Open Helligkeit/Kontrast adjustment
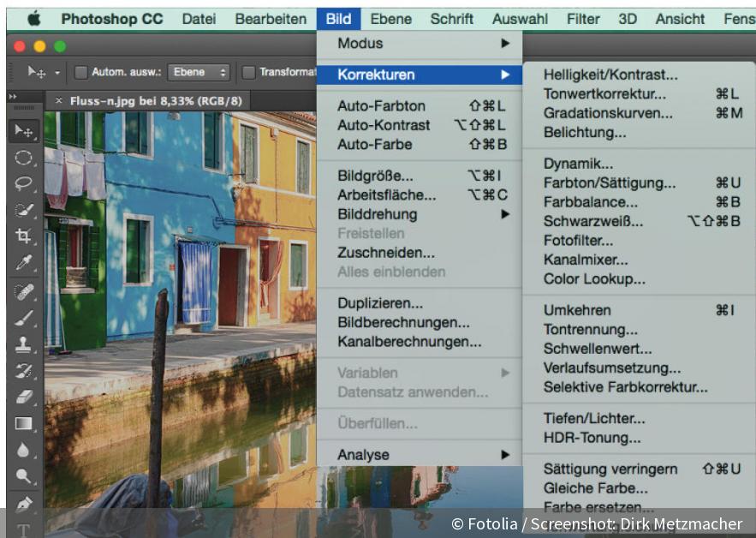 (640, 75)
